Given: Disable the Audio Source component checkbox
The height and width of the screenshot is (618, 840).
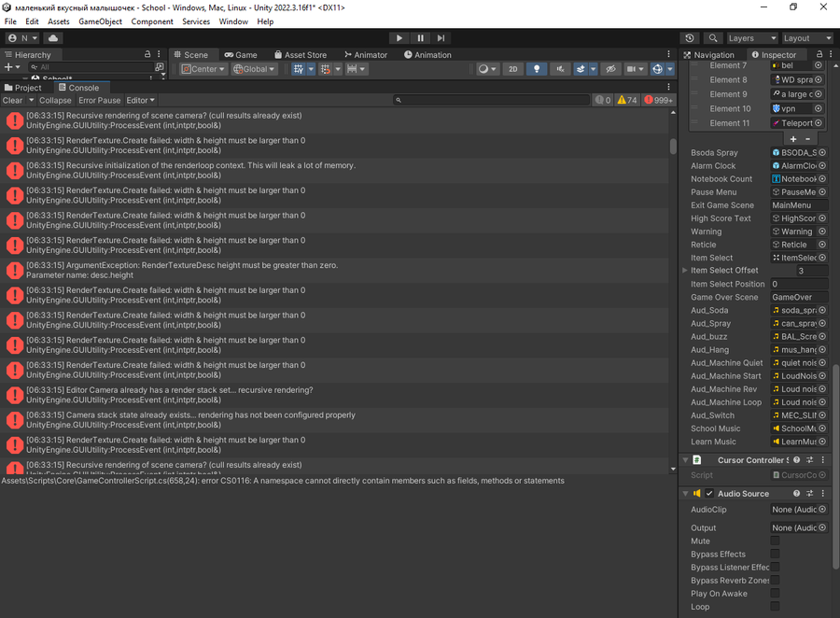Looking at the screenshot, I should tap(709, 494).
